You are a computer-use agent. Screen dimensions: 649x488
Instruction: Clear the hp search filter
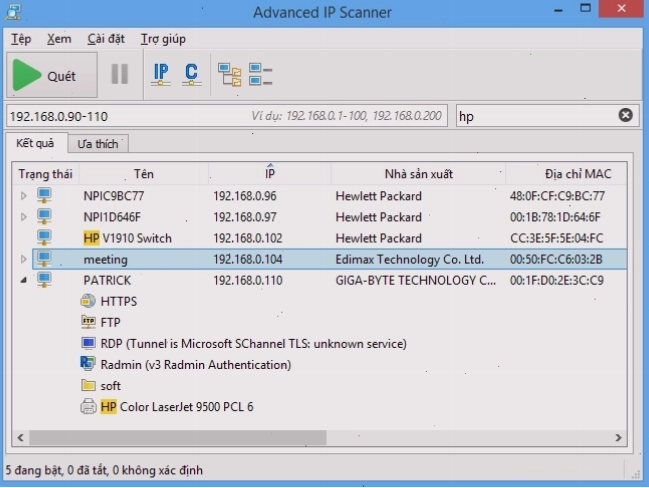tap(625, 115)
